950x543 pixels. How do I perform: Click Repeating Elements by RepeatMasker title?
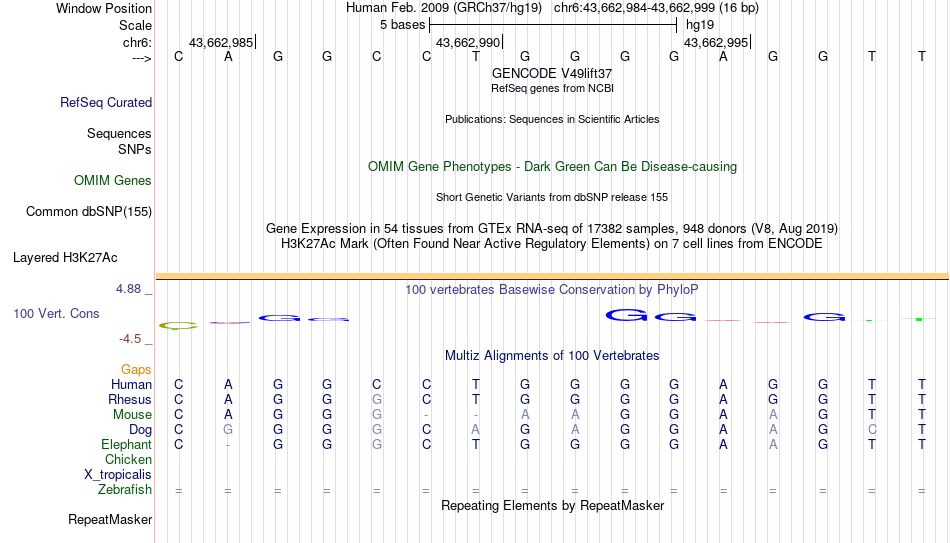tap(552, 505)
